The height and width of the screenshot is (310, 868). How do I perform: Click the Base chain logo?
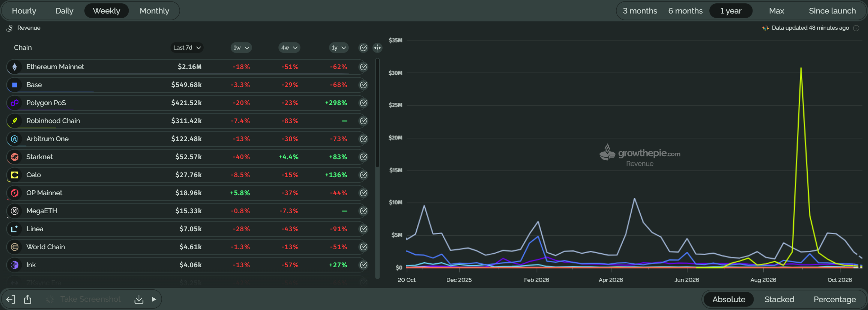click(15, 85)
